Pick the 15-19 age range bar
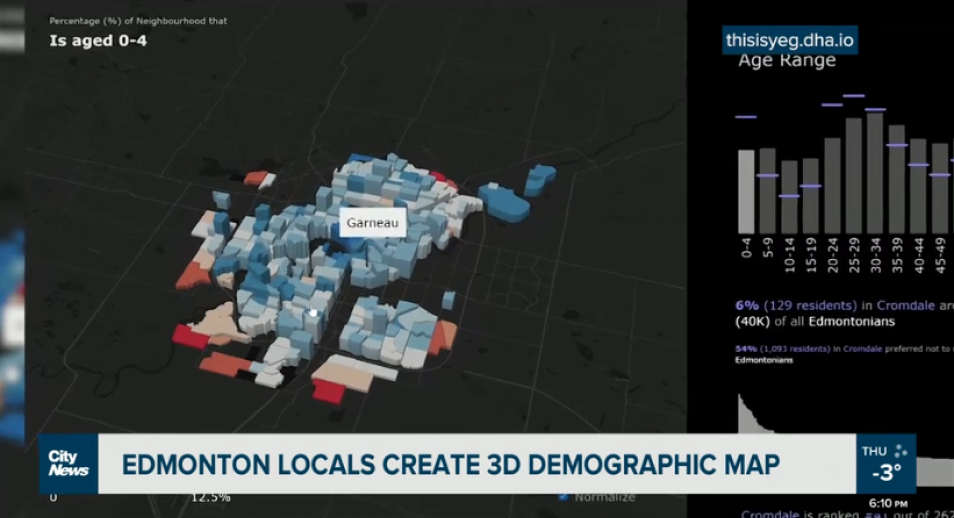This screenshot has width=954, height=518. tap(810, 196)
